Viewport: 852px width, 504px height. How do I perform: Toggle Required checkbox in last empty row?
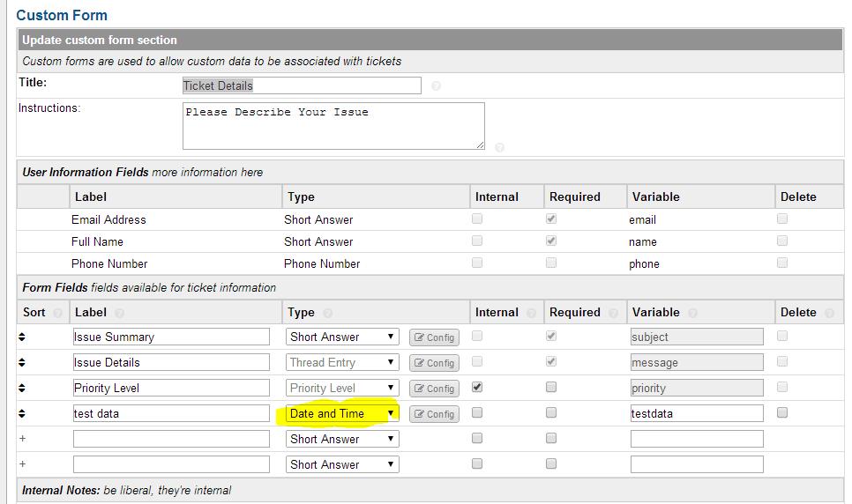(x=551, y=463)
